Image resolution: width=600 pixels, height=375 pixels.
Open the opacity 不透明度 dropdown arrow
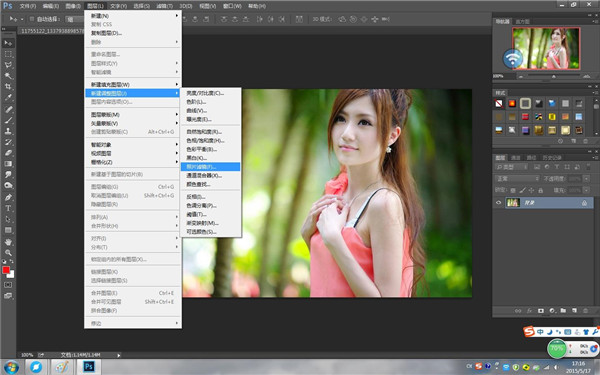tap(586, 179)
